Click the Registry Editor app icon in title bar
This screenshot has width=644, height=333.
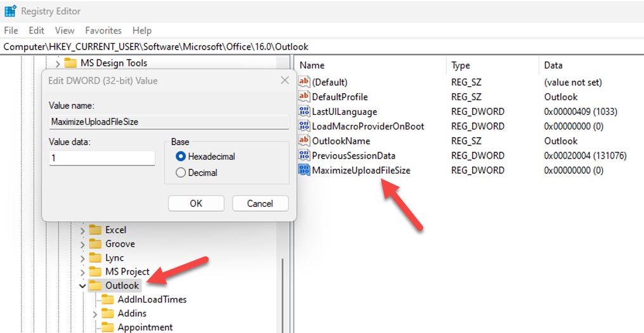[x=10, y=11]
